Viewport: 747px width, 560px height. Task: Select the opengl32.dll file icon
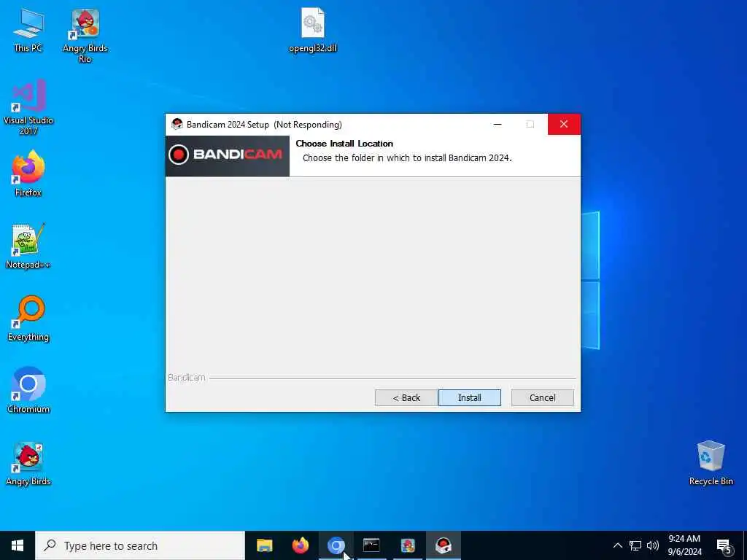pos(312,30)
